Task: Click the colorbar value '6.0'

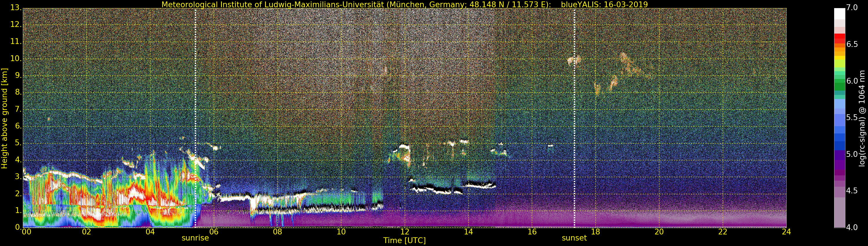Action: tap(852, 81)
